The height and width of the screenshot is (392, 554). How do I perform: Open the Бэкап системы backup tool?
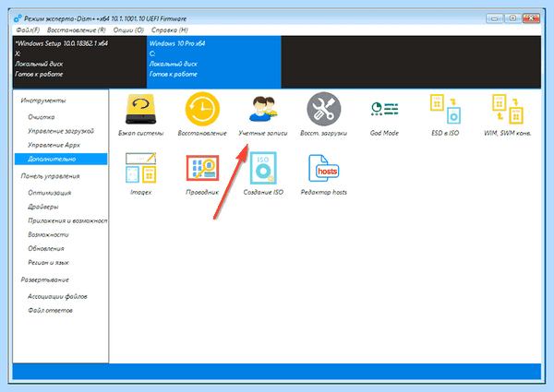[140, 114]
